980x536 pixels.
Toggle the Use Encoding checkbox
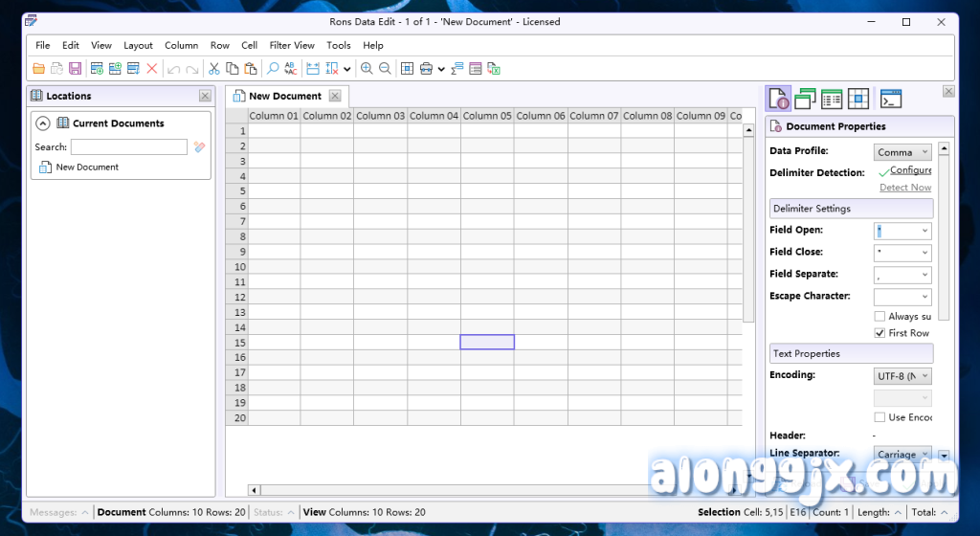(880, 417)
